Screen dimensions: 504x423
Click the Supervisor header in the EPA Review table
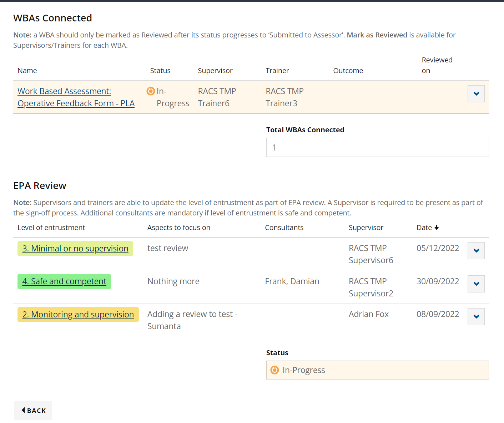(x=366, y=228)
